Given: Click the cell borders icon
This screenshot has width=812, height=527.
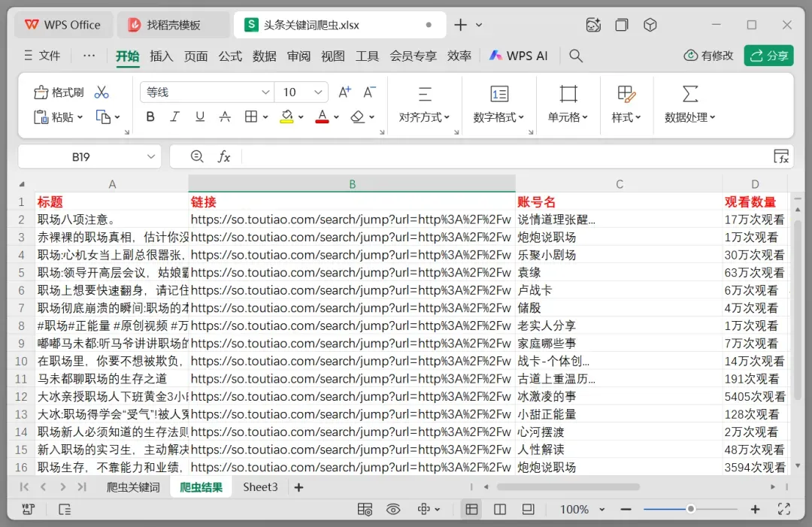Looking at the screenshot, I should [x=251, y=117].
